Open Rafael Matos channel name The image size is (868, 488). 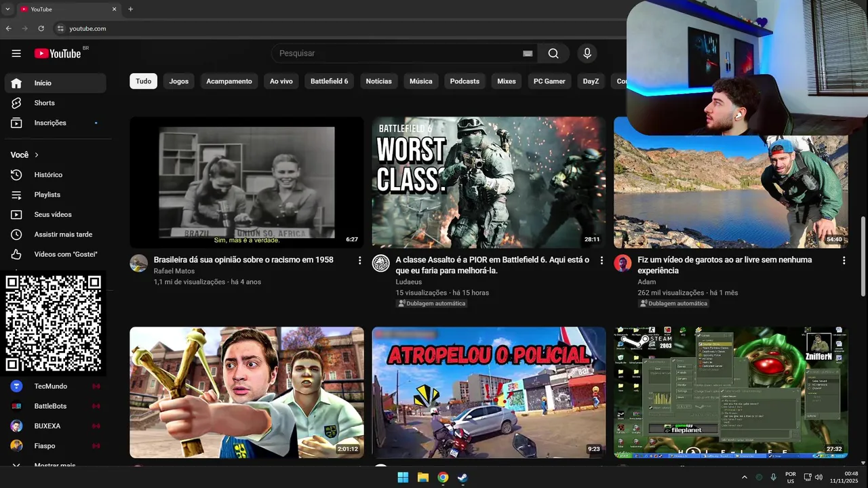(174, 271)
